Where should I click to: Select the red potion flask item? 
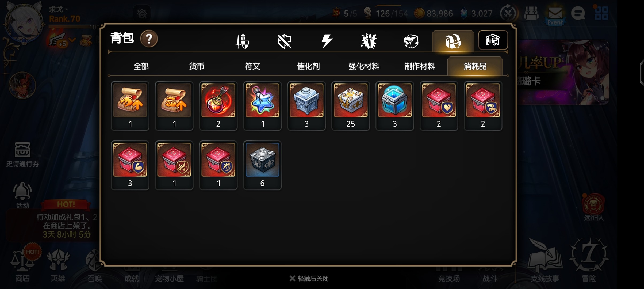pyautogui.click(x=218, y=106)
